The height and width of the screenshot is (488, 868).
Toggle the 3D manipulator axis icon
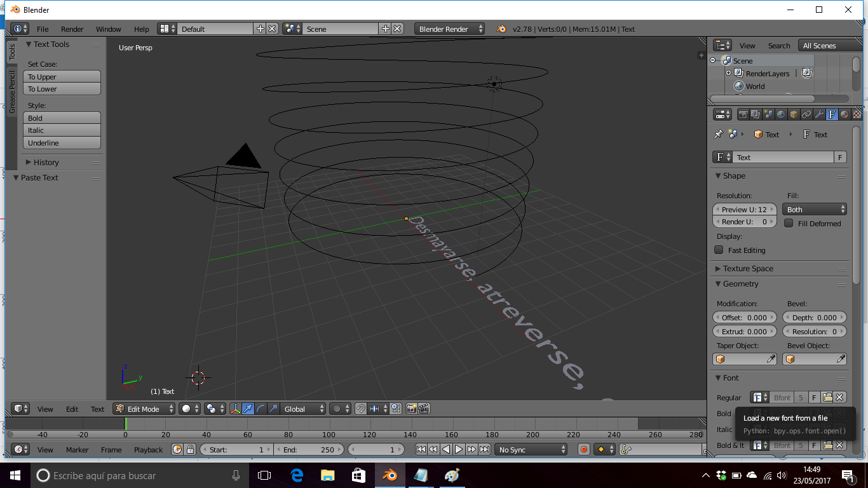tap(236, 409)
